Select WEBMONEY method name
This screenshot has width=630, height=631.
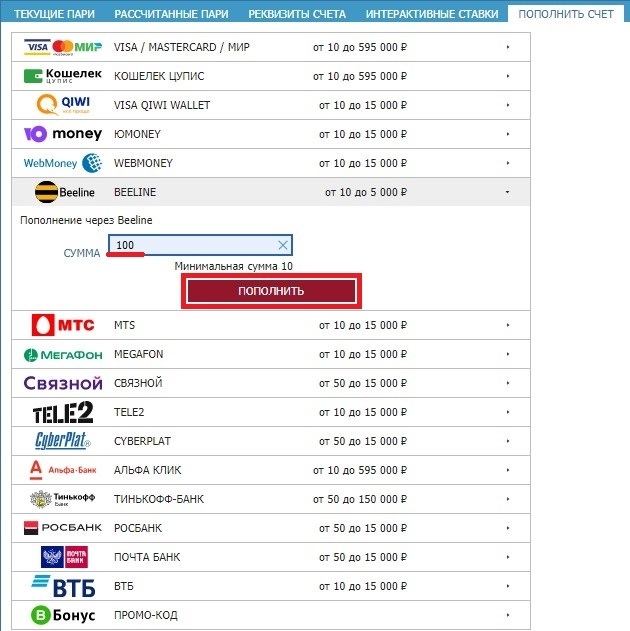[143, 163]
